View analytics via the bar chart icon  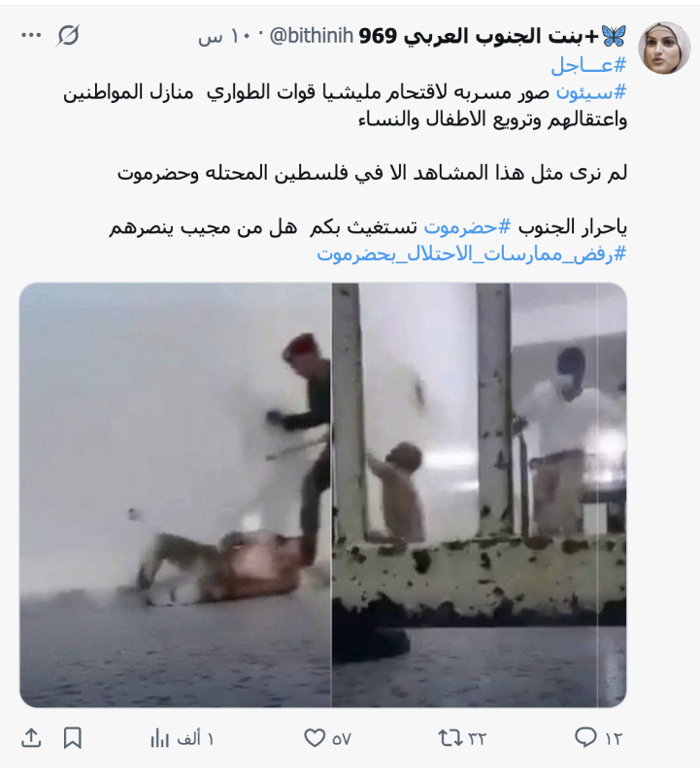[x=182, y=738]
